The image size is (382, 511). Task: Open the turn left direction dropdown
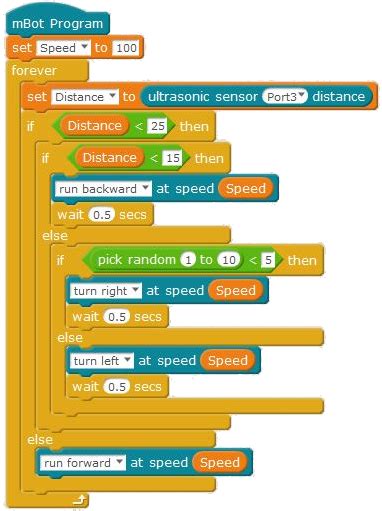tap(102, 361)
